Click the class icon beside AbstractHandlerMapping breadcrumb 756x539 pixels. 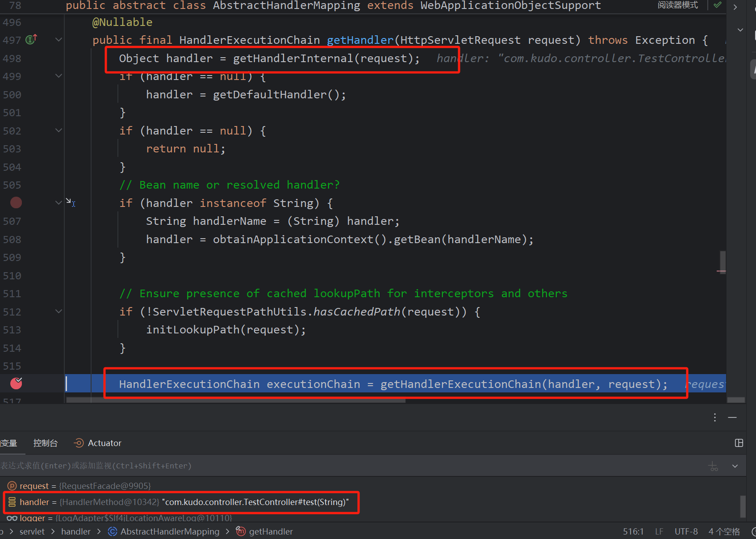click(x=113, y=531)
